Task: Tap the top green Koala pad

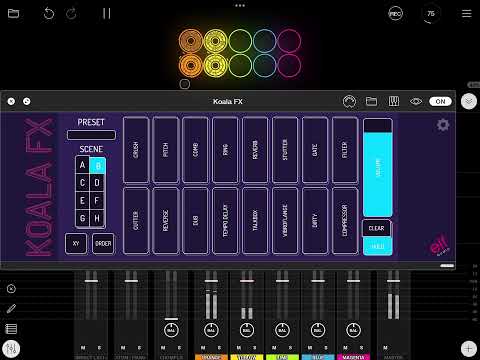Action: click(x=240, y=41)
